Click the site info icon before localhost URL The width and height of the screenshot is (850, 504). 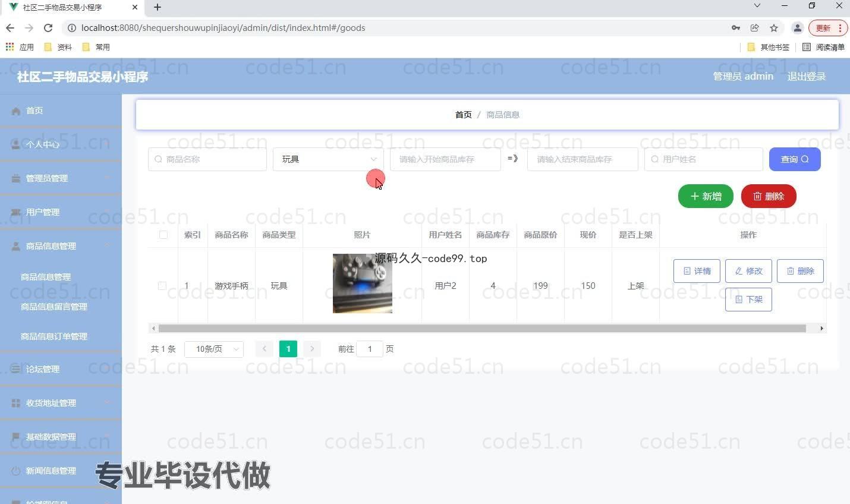tap(72, 28)
